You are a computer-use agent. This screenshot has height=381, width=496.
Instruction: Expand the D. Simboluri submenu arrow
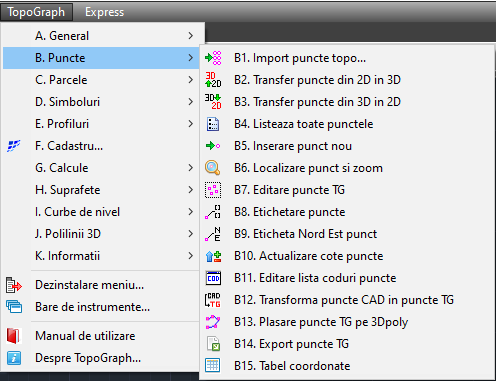click(x=191, y=102)
